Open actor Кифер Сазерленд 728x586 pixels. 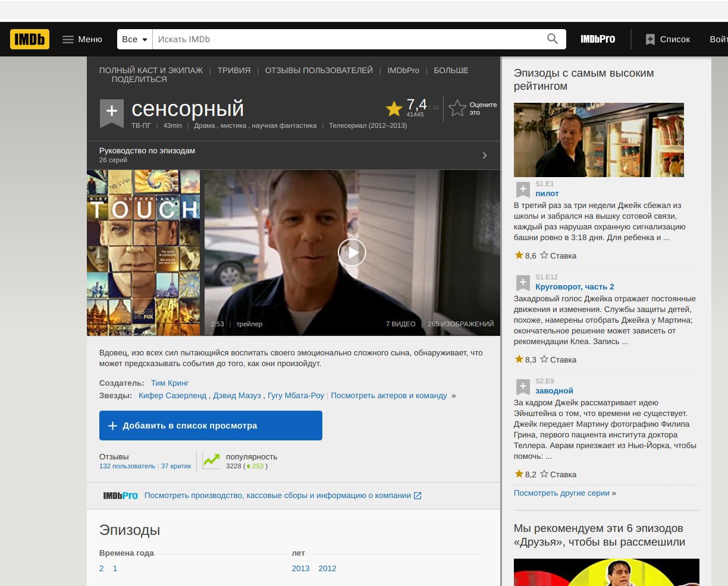tap(172, 395)
